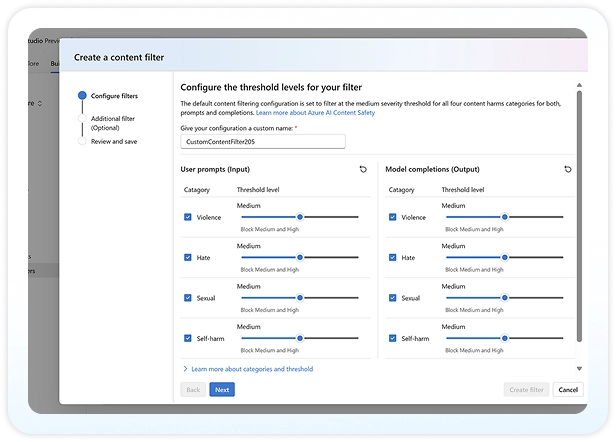This screenshot has height=442, width=616.
Task: Click the custom name input field
Action: pyautogui.click(x=263, y=141)
